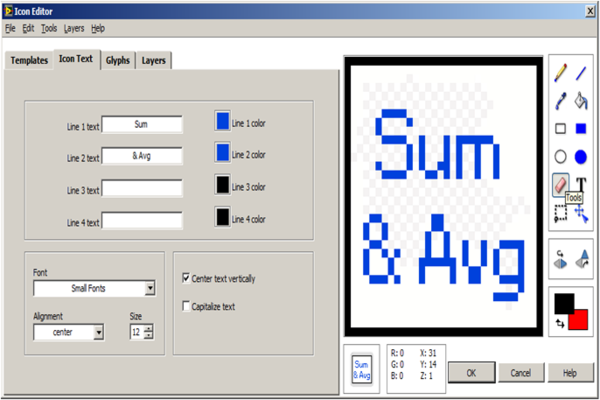Switch to the Templates tab

point(29,60)
